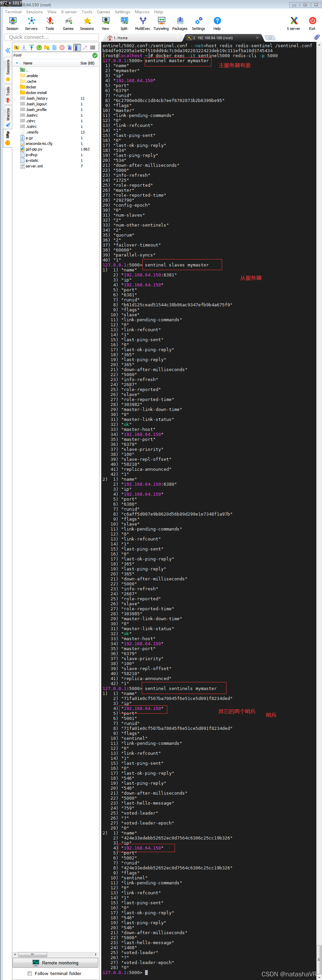
Task: Go to parent folder SFTP icon
Action: (x=16, y=48)
